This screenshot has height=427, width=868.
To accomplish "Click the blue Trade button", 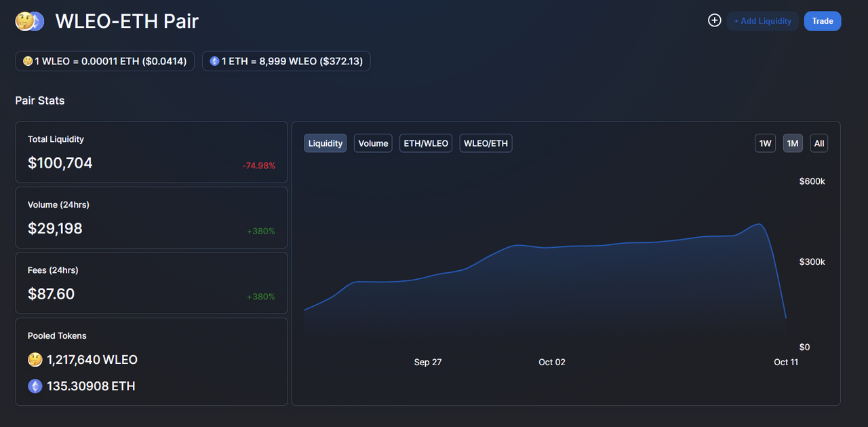I will (823, 21).
